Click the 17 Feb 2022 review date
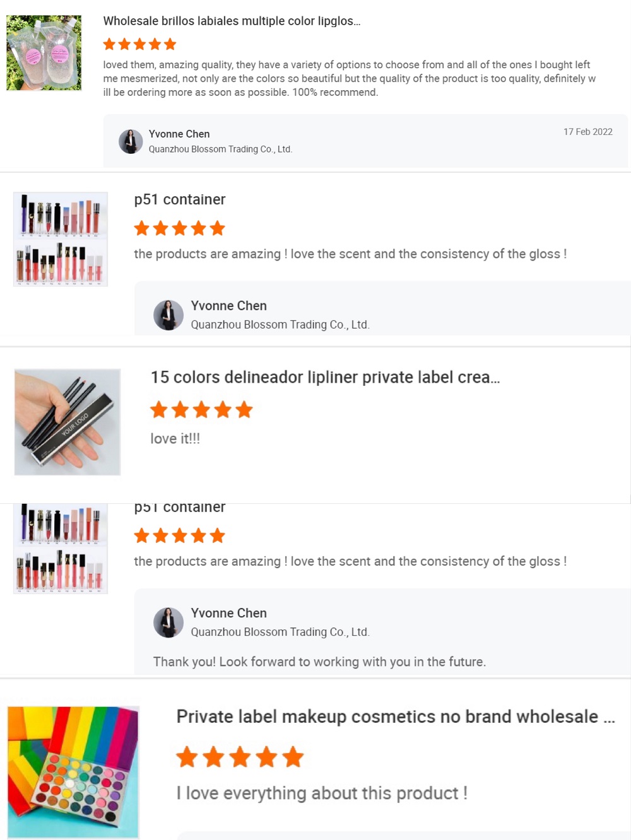 587,132
